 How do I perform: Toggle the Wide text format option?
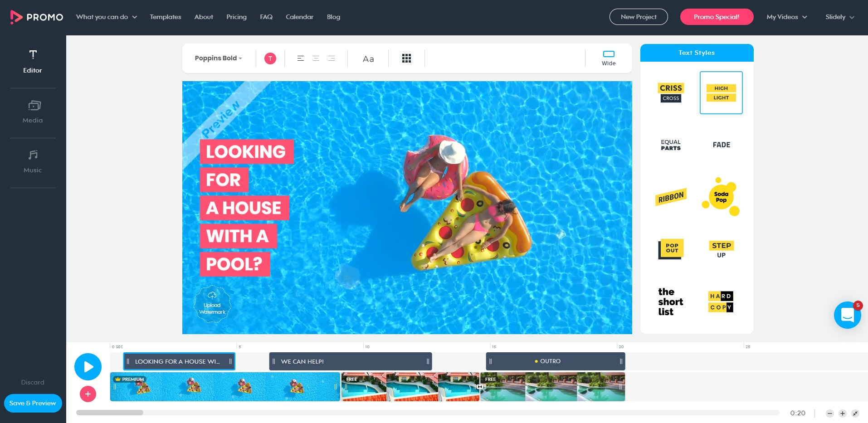pyautogui.click(x=609, y=57)
